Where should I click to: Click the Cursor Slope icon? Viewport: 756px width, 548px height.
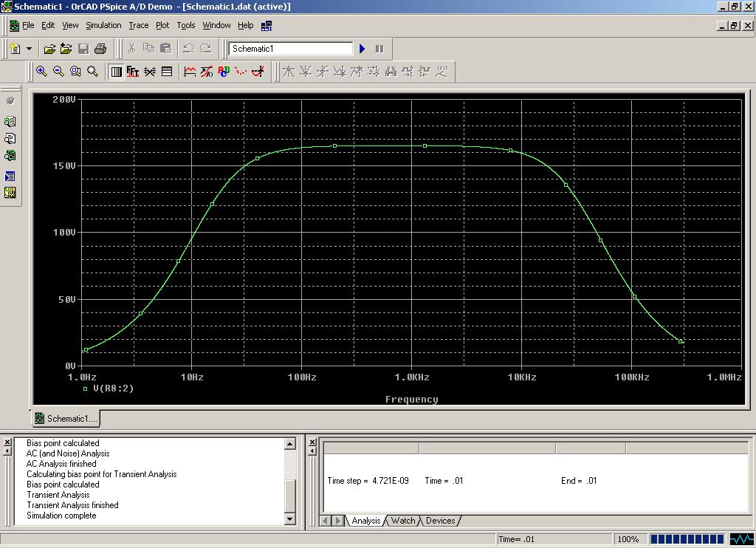coord(322,72)
